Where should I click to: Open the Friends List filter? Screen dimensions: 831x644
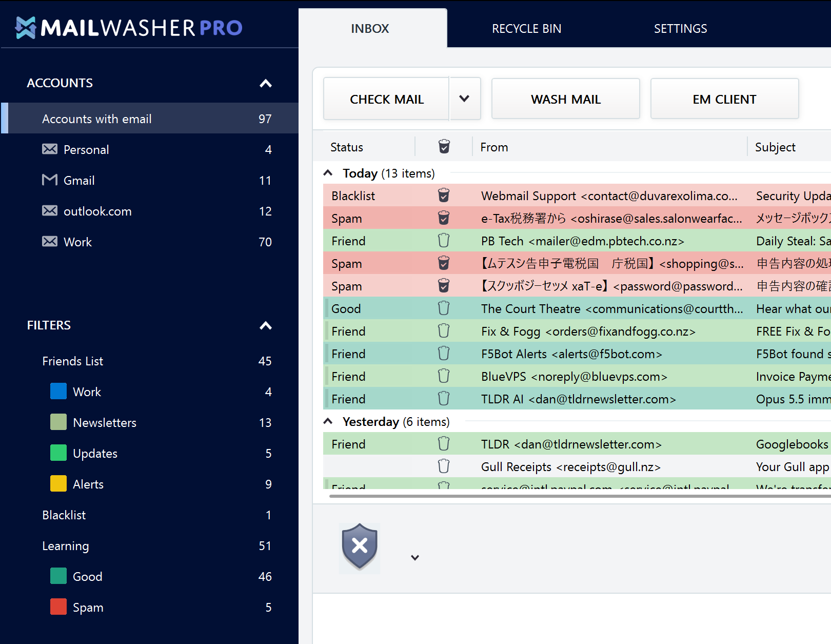point(150,361)
